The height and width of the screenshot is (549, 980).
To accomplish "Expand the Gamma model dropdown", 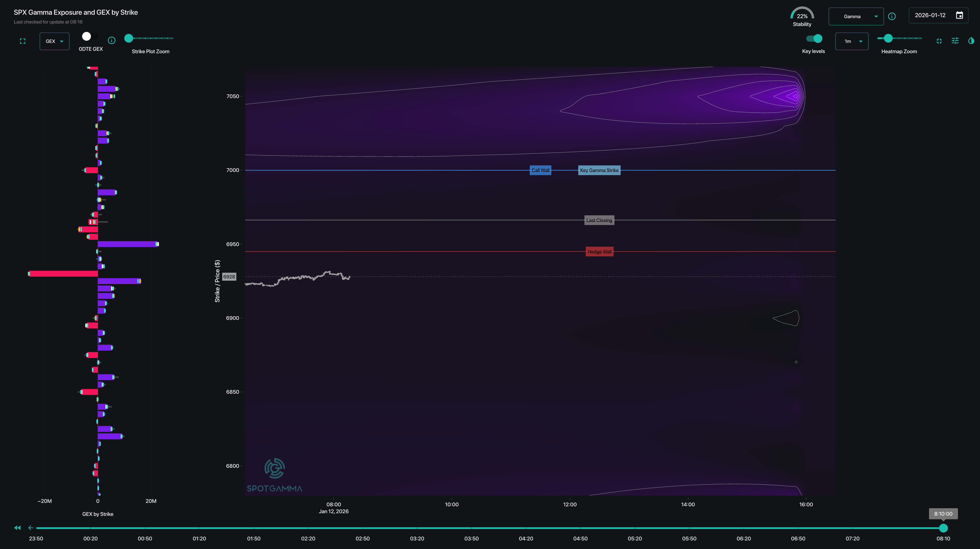I will 855,16.
